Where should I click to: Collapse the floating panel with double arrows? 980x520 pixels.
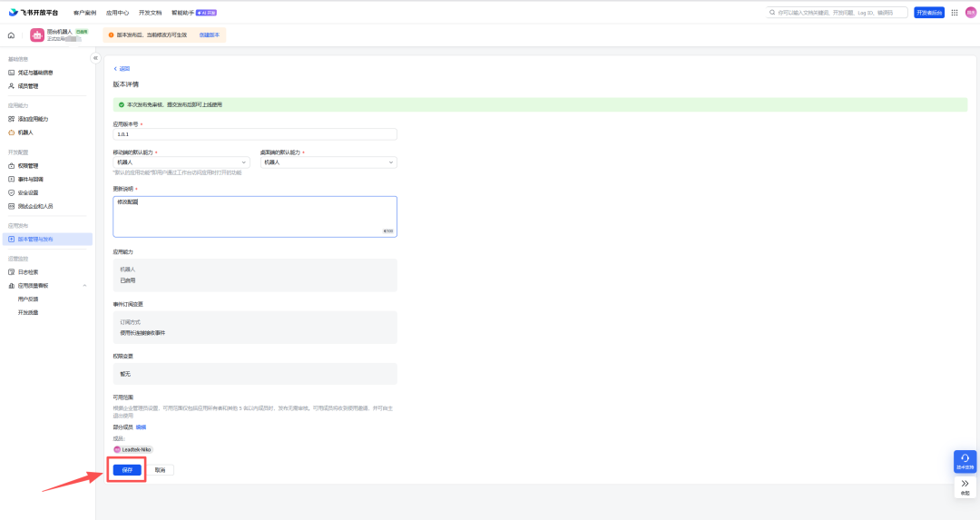[x=965, y=486]
